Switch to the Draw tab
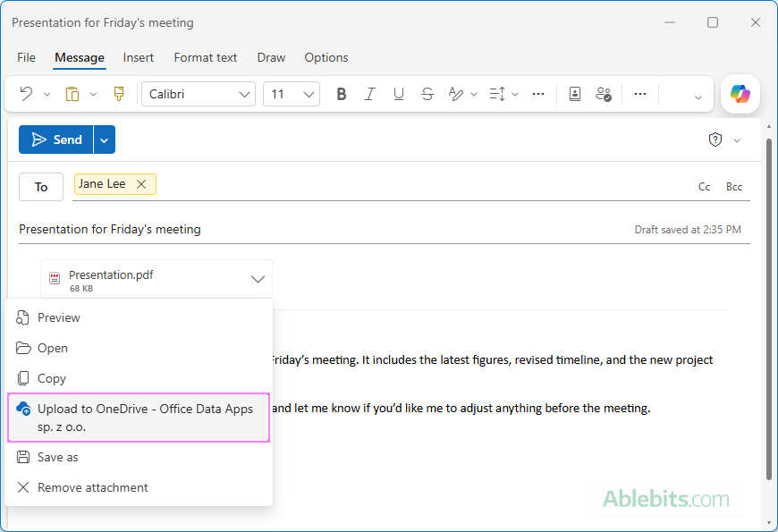The image size is (778, 532). pos(271,57)
